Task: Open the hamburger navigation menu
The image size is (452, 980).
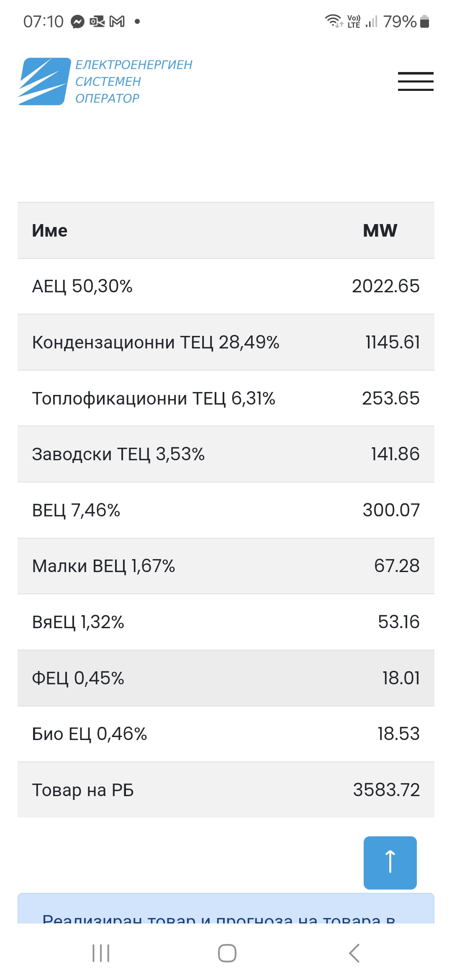Action: (415, 81)
